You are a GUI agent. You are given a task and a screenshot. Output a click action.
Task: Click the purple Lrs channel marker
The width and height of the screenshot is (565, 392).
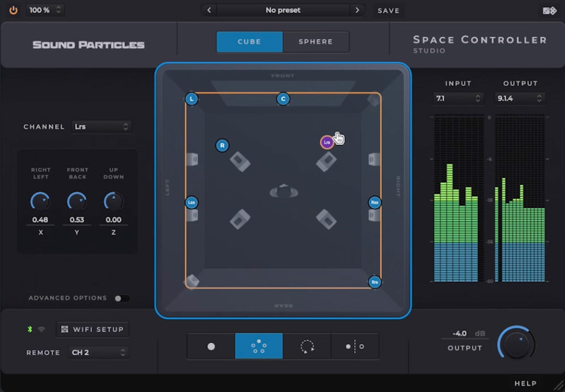click(x=327, y=142)
